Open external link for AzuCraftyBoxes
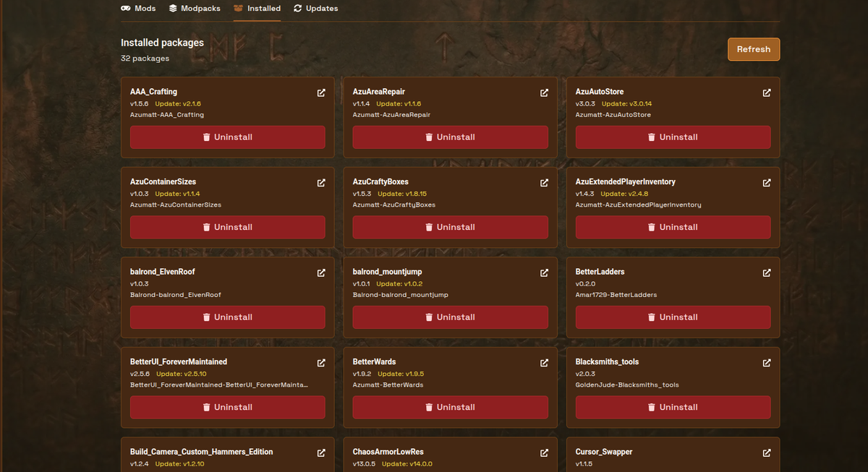Screen dimensions: 868x472 click(544, 183)
